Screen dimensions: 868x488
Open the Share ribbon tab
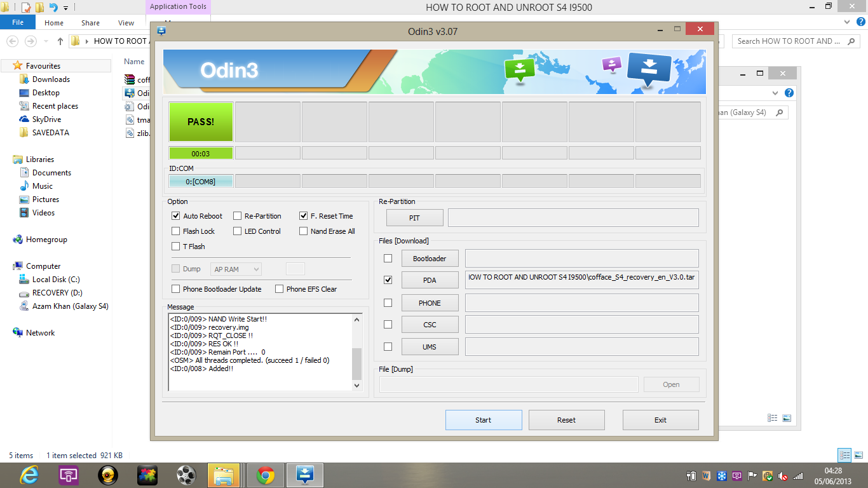tap(90, 23)
